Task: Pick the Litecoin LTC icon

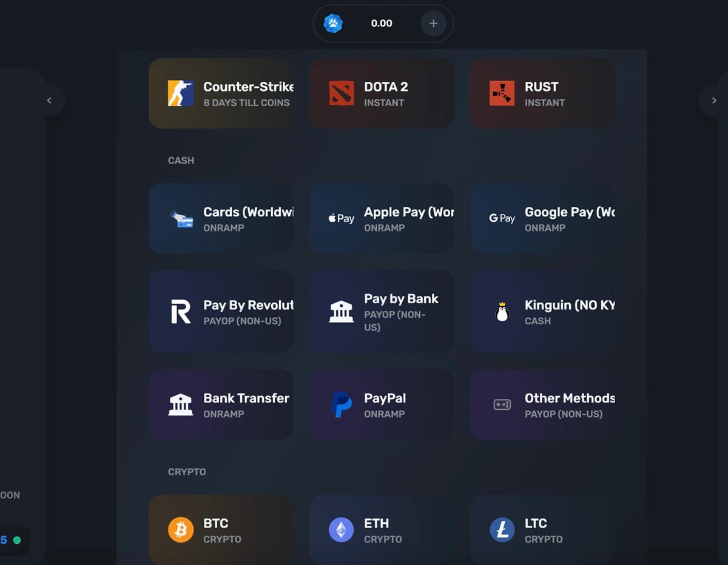Action: click(502, 530)
